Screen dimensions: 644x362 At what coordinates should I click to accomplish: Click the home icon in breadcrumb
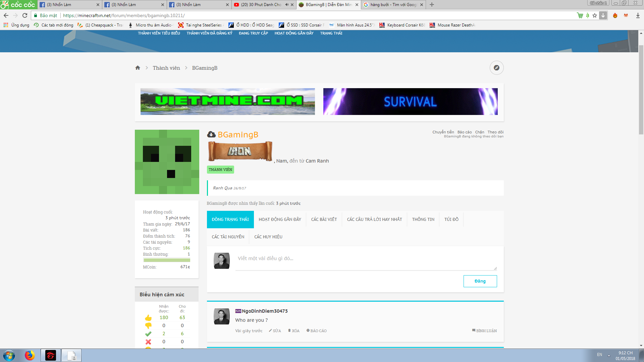tap(138, 68)
